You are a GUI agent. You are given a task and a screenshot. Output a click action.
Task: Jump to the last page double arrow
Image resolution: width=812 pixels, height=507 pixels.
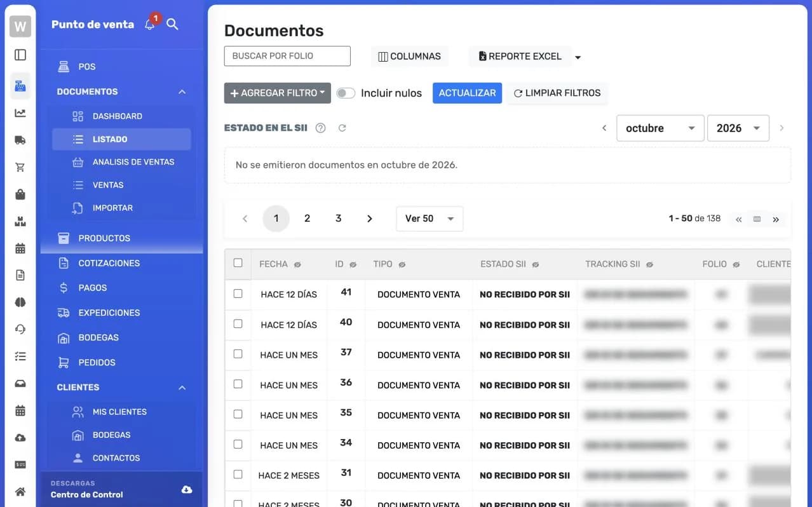(x=776, y=219)
